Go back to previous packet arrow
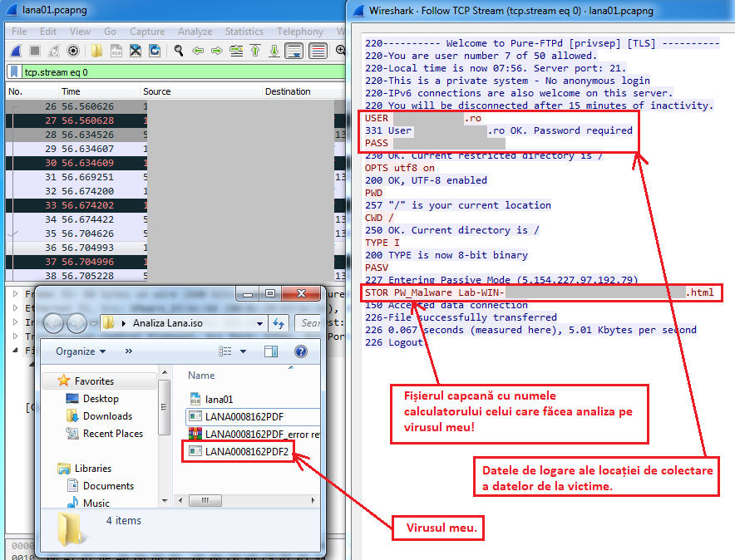Image resolution: width=735 pixels, height=560 pixels. click(x=198, y=51)
